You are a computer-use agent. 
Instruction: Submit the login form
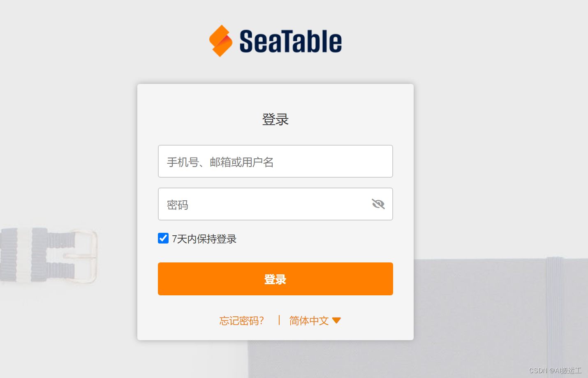point(275,278)
